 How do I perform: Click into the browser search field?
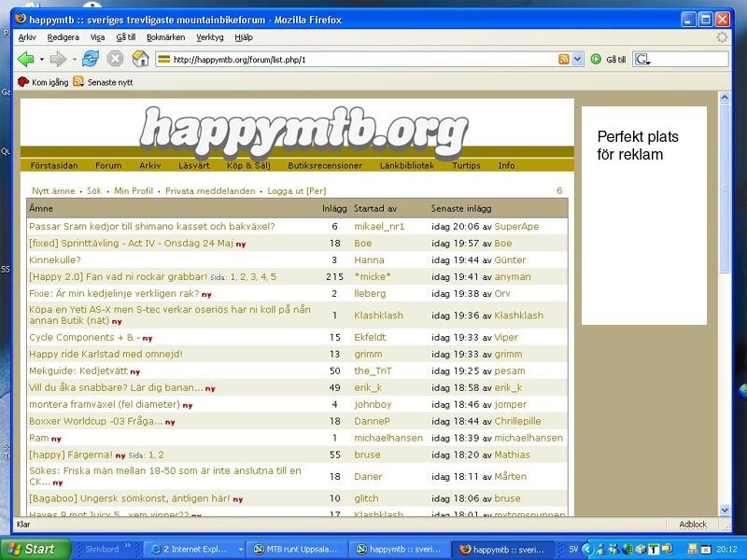pyautogui.click(x=689, y=60)
